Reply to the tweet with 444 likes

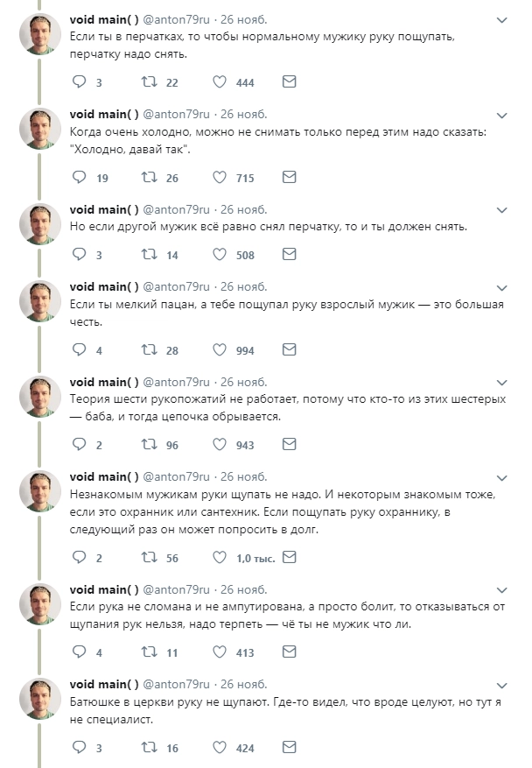[x=79, y=82]
